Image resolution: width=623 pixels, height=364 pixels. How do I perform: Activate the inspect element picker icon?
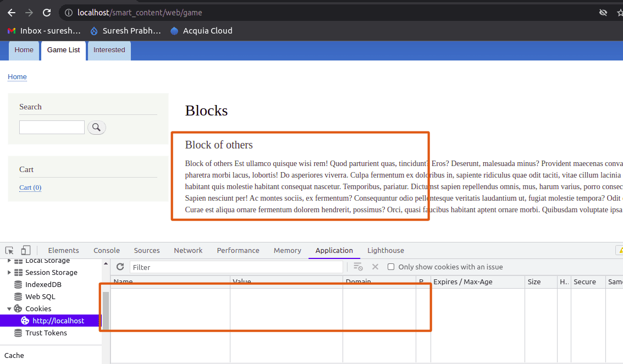point(9,251)
